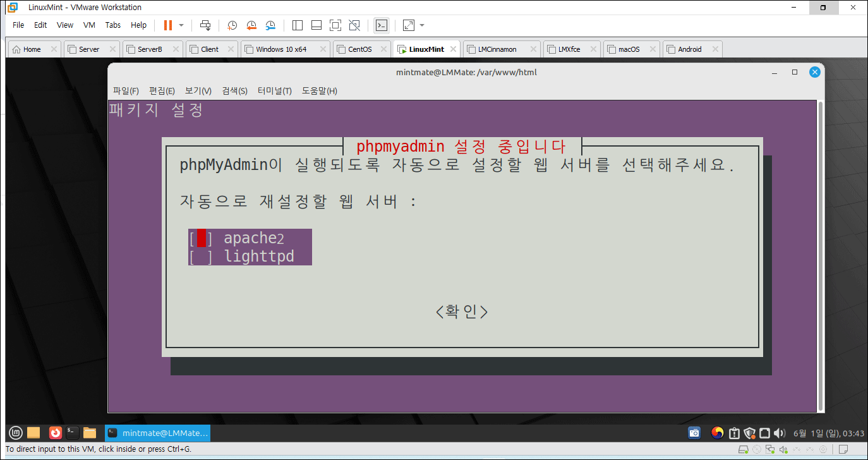868x460 pixels.
Task: Click the VMware CD/DVD device status icon
Action: point(757,449)
